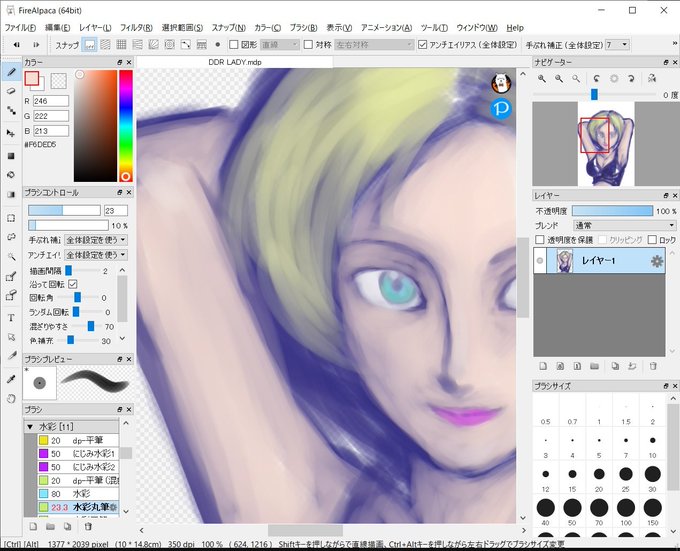Open レイヤー1 settings gear
This screenshot has height=551, width=680.
[x=657, y=261]
